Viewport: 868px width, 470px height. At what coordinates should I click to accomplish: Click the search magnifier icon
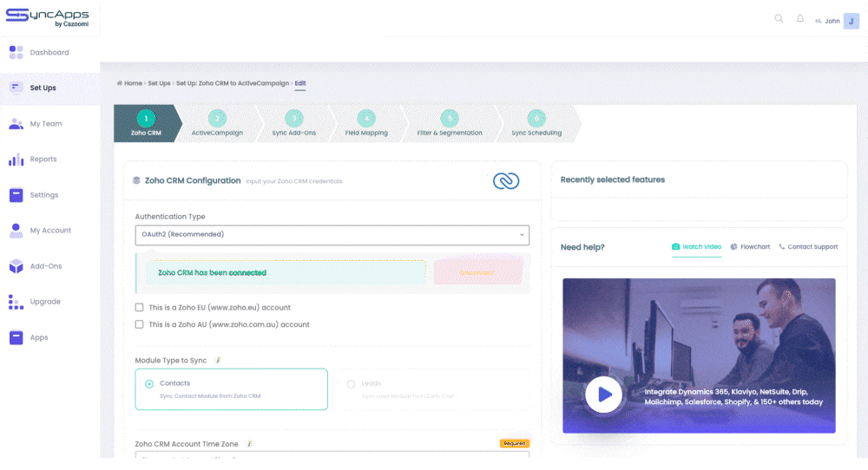(779, 19)
